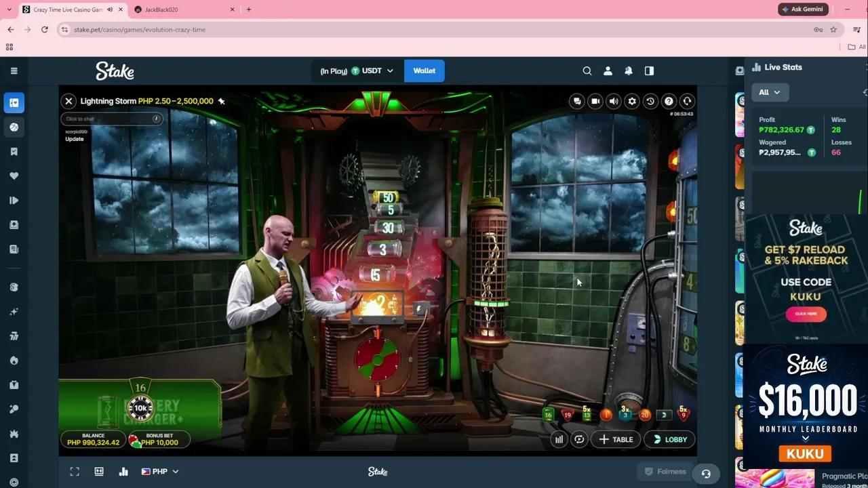Open the Wallet

425,70
